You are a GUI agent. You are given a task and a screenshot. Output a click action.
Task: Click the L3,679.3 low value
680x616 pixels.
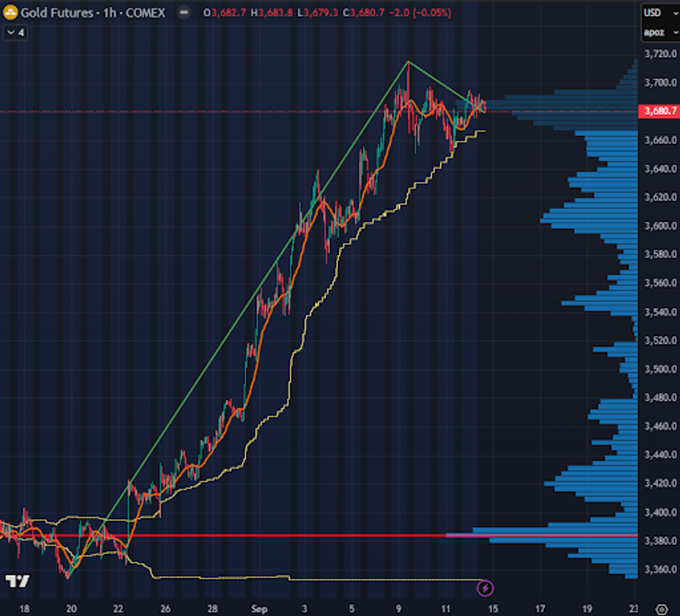pos(317,13)
